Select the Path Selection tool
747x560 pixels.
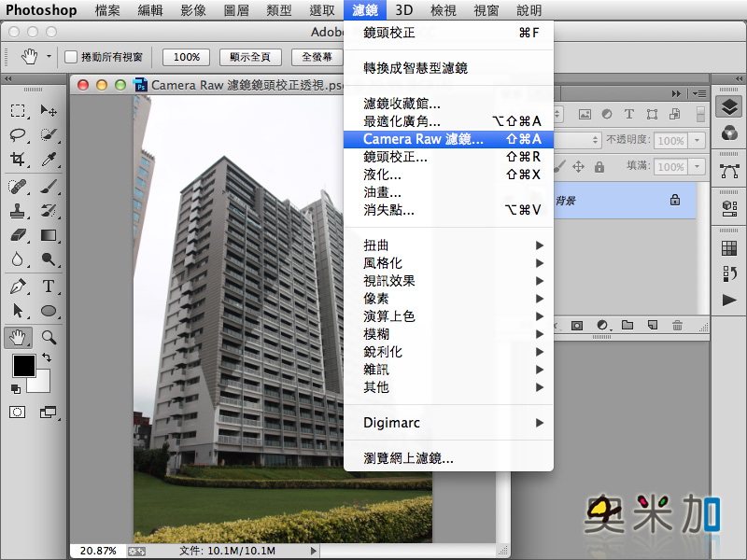pyautogui.click(x=18, y=311)
